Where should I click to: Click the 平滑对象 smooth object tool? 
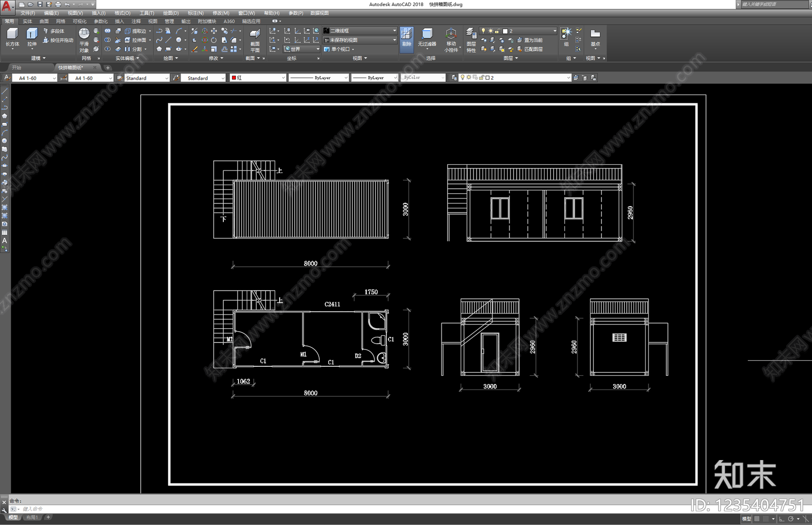point(84,40)
